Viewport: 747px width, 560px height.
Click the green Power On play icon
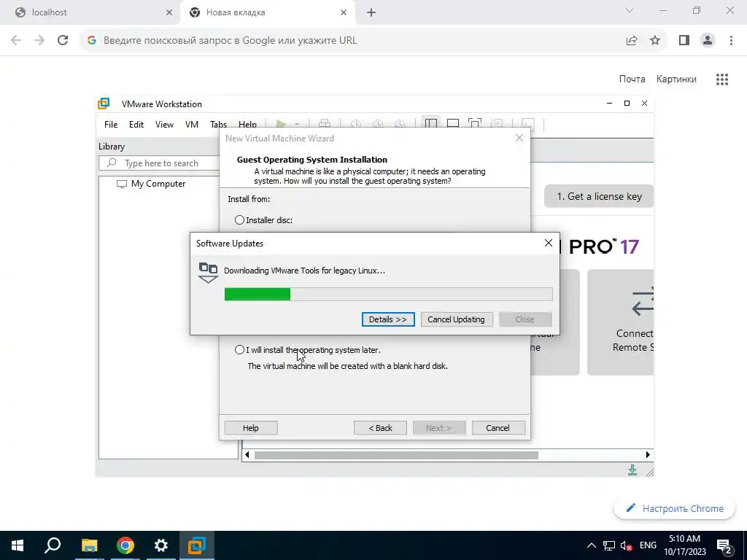coord(281,124)
